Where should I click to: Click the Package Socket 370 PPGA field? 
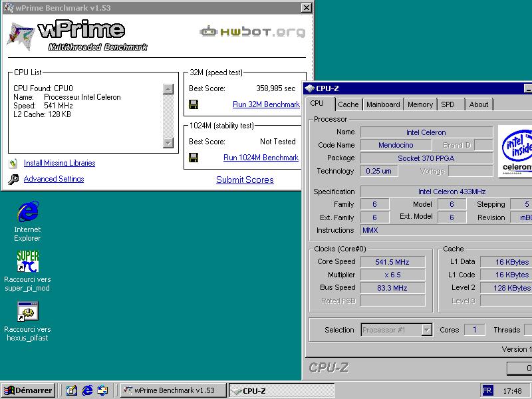pos(426,158)
